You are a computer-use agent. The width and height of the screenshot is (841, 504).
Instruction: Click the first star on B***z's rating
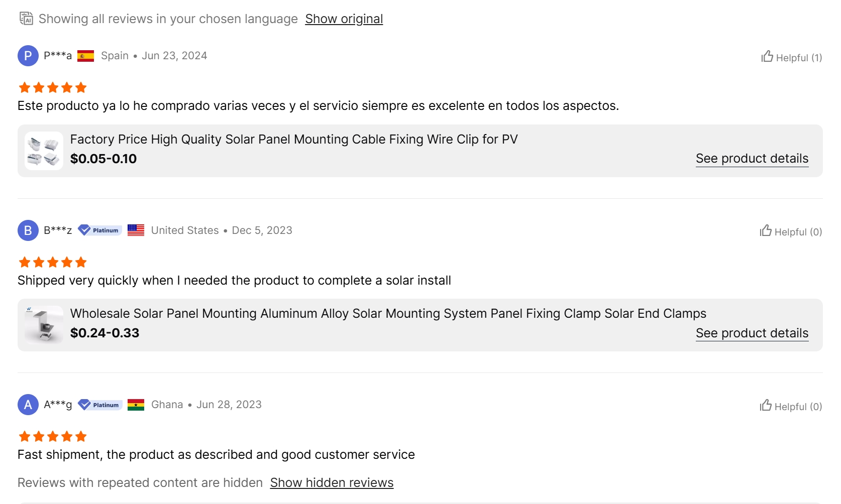coord(25,262)
